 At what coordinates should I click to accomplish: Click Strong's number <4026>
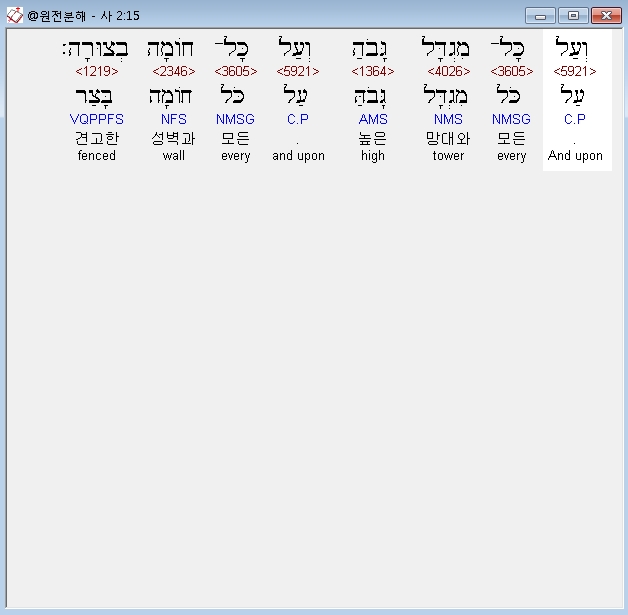(449, 71)
